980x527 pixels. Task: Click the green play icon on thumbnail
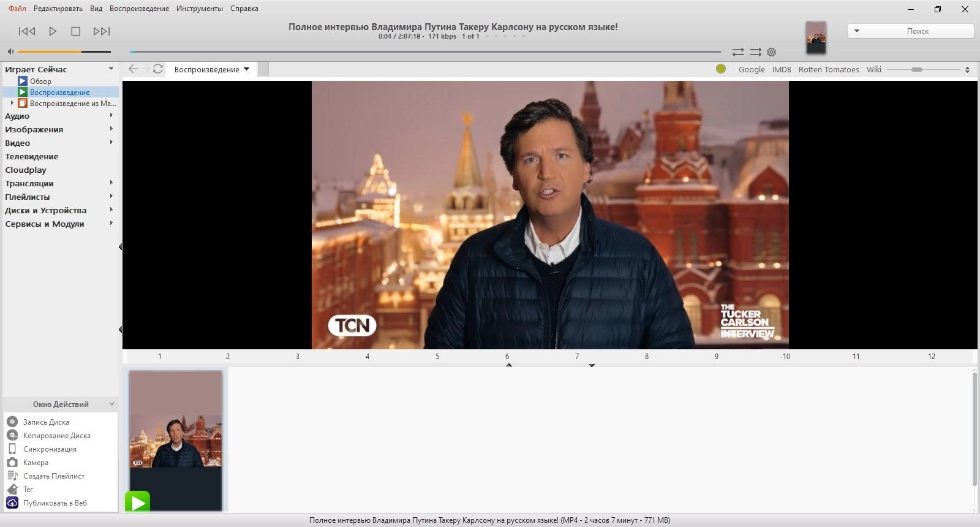137,502
